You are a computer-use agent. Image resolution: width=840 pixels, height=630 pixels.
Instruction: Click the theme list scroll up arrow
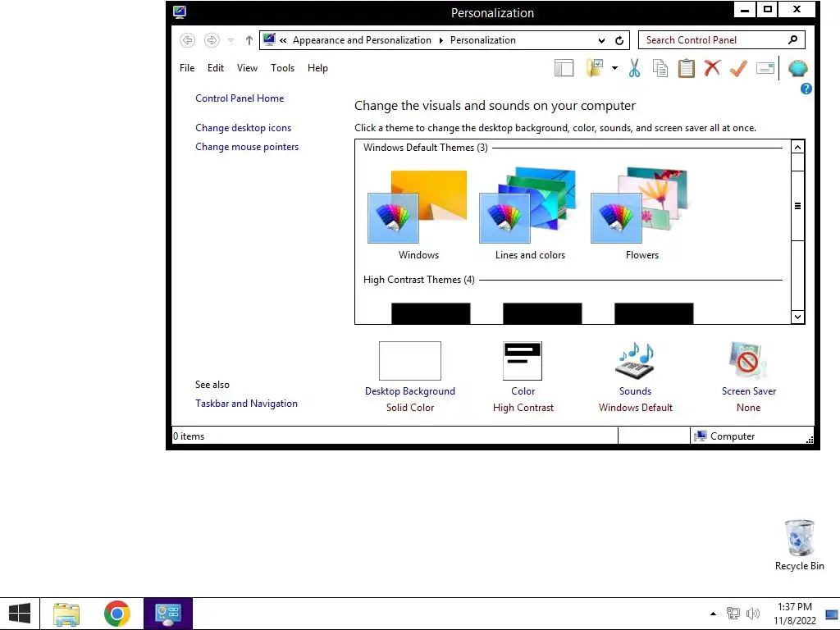tap(797, 148)
